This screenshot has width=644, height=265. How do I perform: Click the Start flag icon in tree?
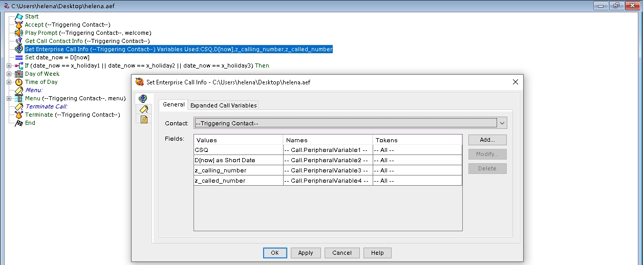[19, 16]
